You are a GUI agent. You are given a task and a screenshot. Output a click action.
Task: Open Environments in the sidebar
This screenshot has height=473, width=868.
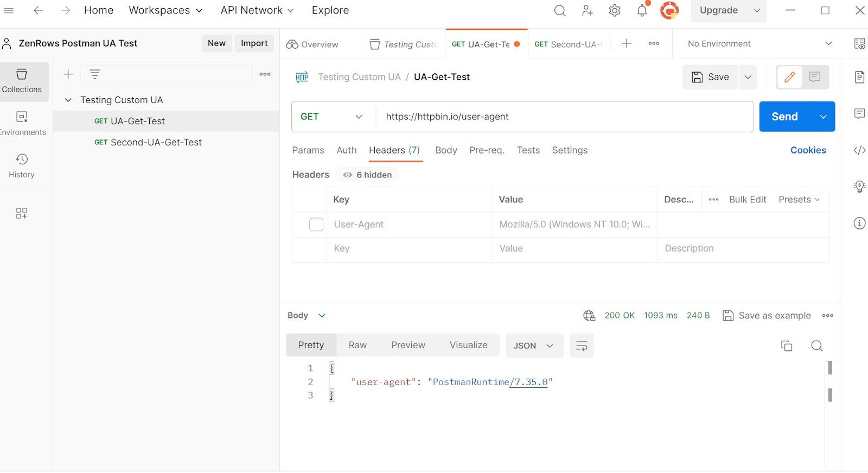(22, 123)
